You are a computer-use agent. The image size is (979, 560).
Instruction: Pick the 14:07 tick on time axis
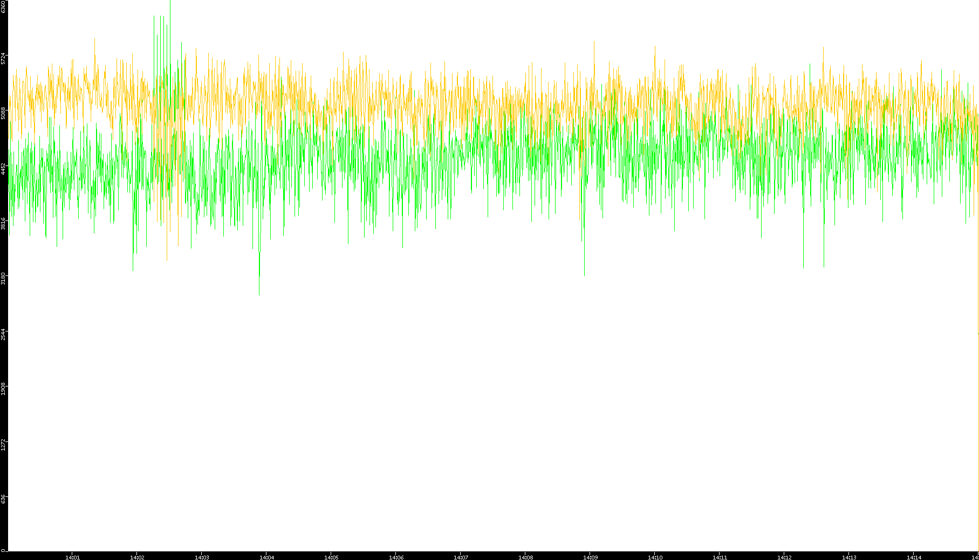coord(461,557)
